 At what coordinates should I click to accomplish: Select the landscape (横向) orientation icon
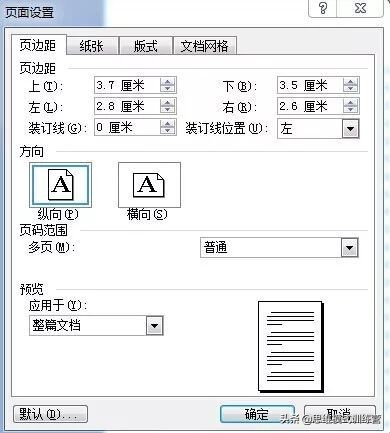149,185
